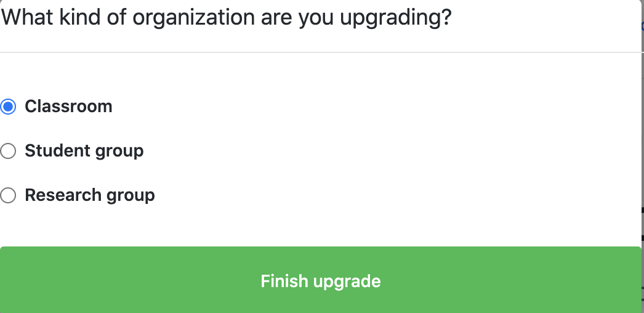
Task: Choose Student group as organization type
Action: [x=8, y=151]
